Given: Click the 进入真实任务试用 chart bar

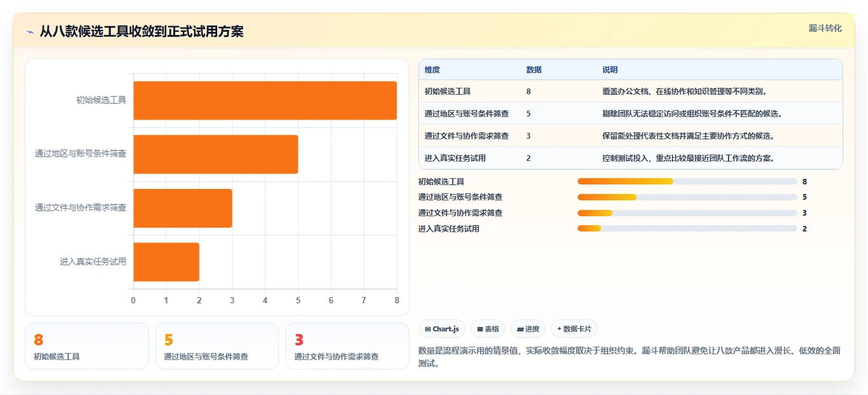Looking at the screenshot, I should coord(166,261).
